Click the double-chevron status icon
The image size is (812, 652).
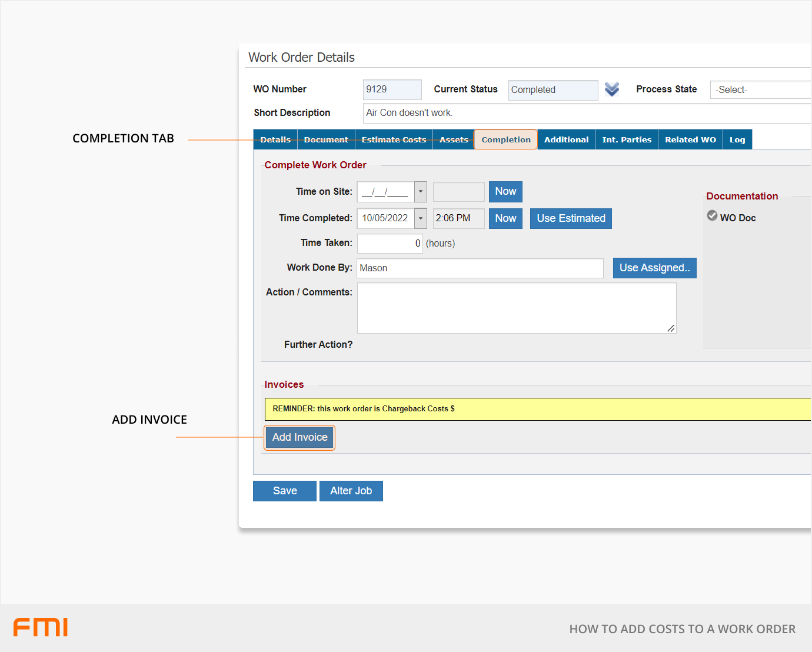[x=612, y=89]
